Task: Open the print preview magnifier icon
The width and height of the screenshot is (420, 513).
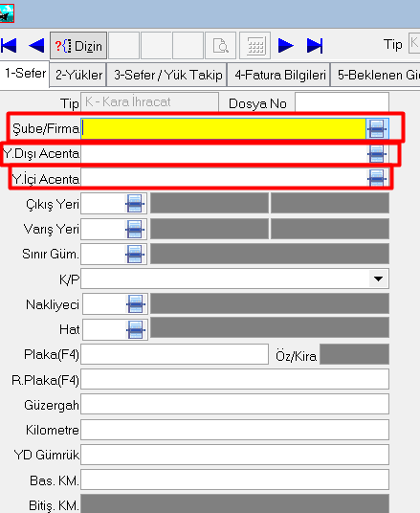Action: click(220, 46)
